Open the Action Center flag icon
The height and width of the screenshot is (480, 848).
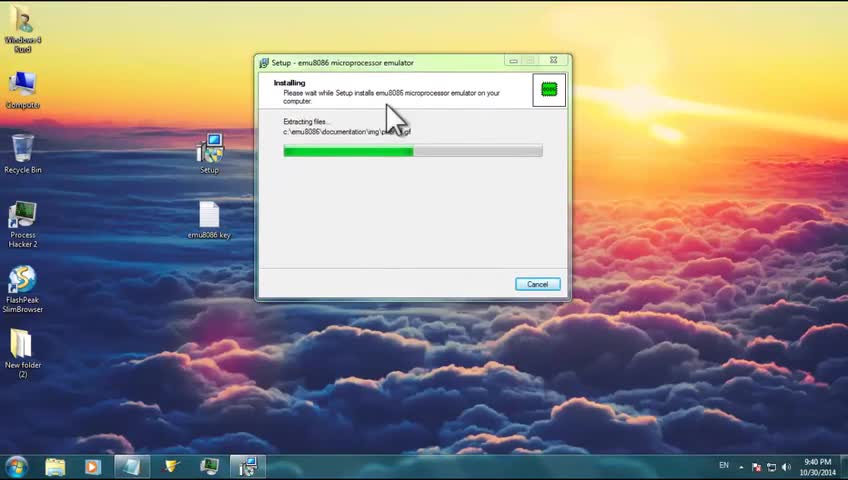coord(757,467)
